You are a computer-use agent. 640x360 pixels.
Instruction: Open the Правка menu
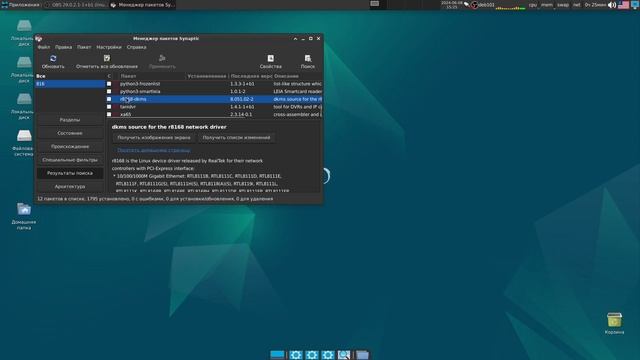click(63, 47)
